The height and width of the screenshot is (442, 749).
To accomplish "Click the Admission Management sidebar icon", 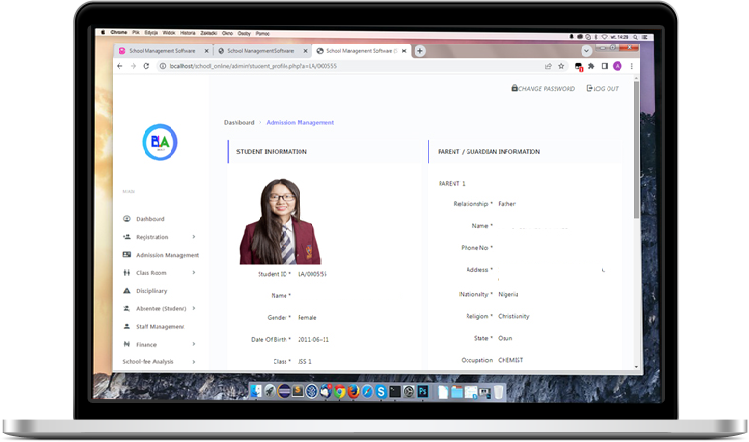I will 127,255.
